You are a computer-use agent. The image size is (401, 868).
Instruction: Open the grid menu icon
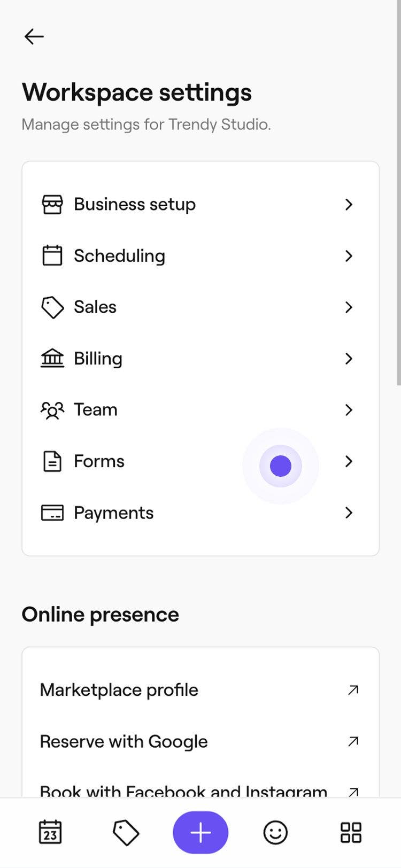(351, 832)
